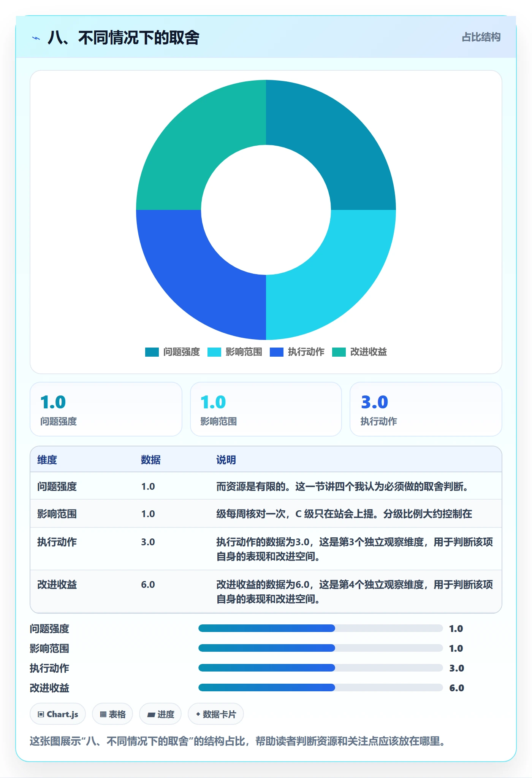Open the 1.0 影响范围 data card
532x778 pixels.
[x=266, y=409]
